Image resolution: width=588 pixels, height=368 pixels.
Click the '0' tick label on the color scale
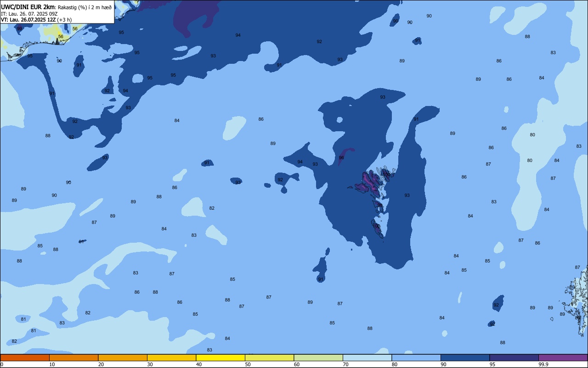2,364
